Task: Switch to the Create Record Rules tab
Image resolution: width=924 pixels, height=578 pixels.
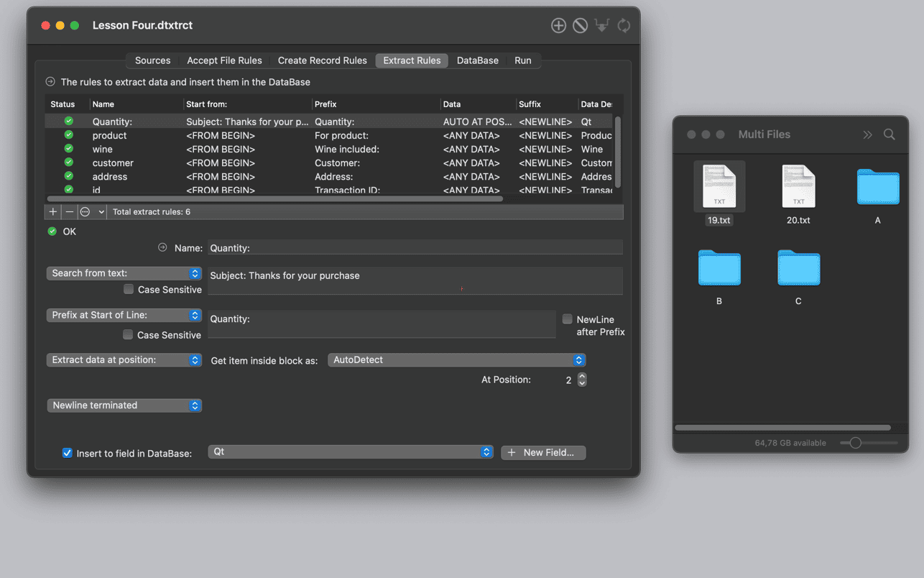Action: click(x=322, y=60)
